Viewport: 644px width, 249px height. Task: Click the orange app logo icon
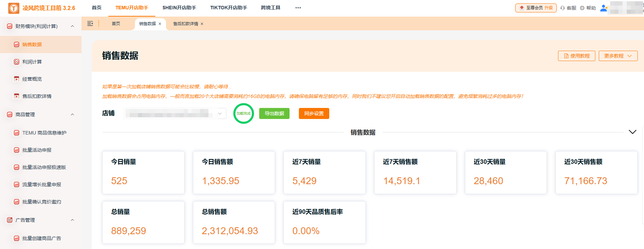tap(14, 8)
